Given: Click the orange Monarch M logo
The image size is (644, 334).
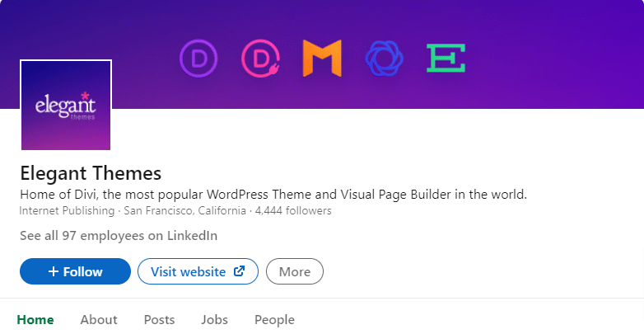Looking at the screenshot, I should point(322,58).
